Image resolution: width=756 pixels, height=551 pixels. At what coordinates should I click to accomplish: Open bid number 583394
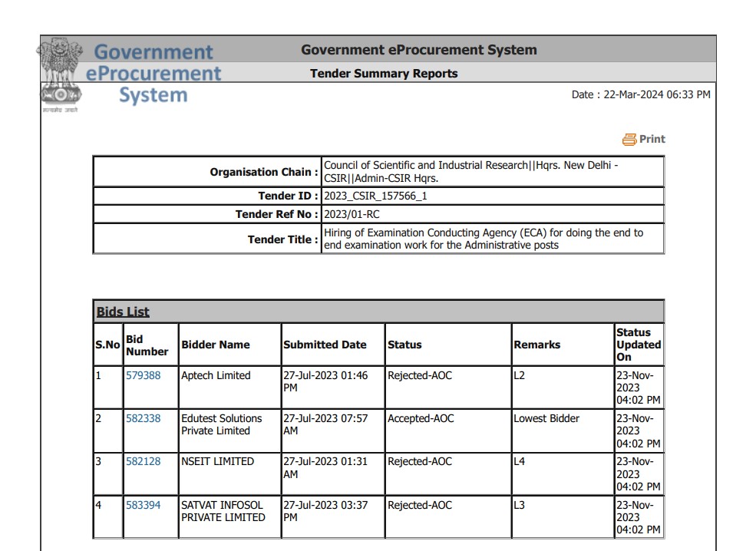click(143, 506)
